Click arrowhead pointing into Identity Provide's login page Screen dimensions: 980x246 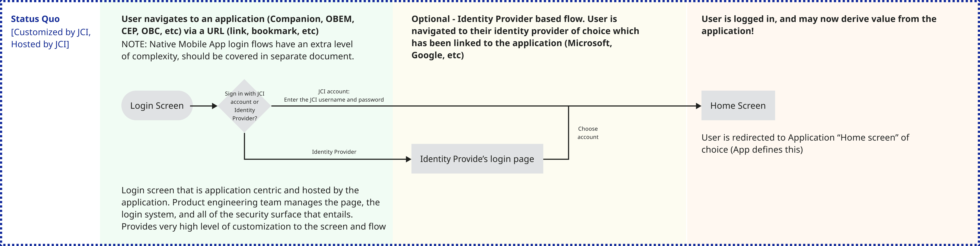coord(408,159)
